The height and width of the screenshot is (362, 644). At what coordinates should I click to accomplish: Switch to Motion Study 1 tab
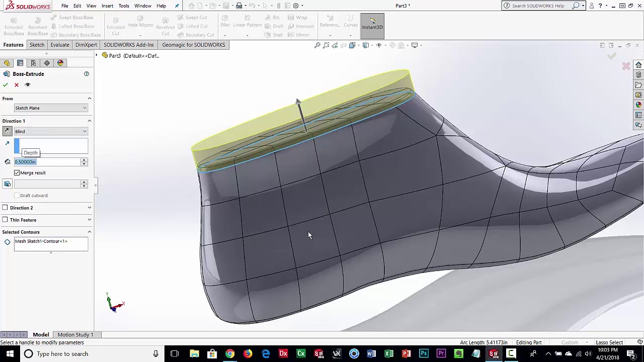(x=75, y=335)
